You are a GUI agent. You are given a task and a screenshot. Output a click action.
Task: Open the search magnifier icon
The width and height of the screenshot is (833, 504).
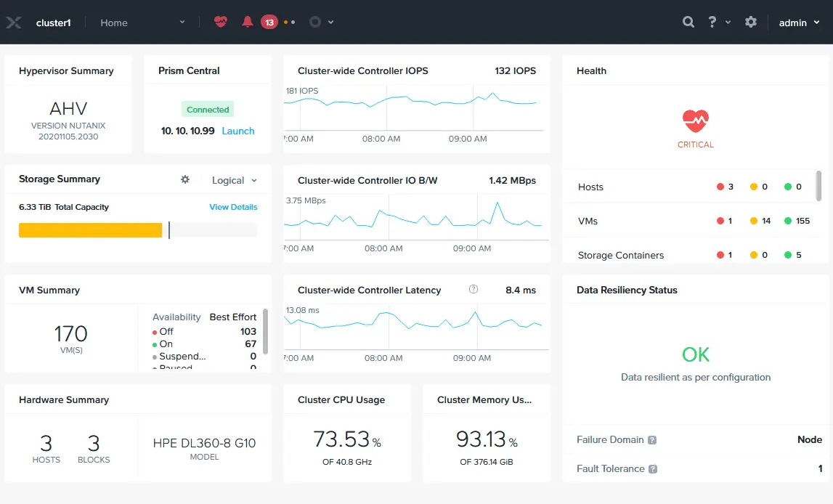(688, 22)
